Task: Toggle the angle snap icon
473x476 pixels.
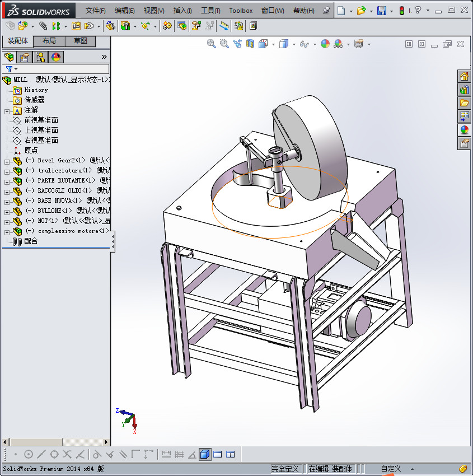Action: pyautogui.click(x=192, y=454)
